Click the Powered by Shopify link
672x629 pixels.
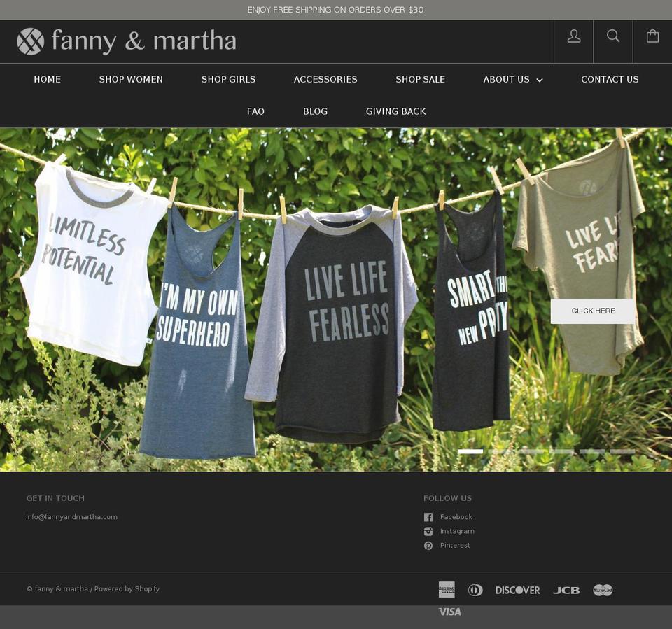[x=127, y=588]
